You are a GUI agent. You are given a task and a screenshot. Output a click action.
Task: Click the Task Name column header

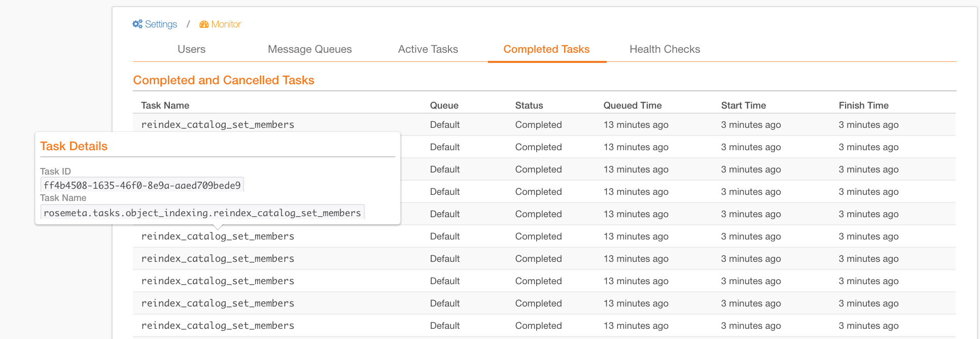pos(165,105)
